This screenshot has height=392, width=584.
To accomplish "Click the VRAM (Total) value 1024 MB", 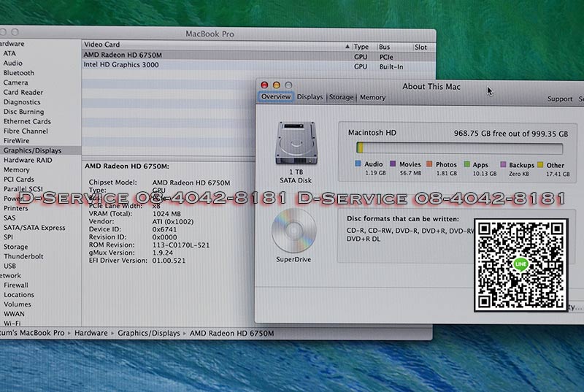I will pos(166,214).
